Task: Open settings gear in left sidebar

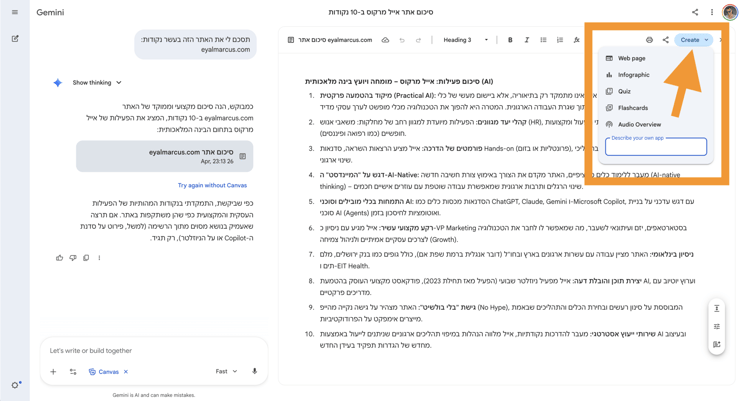Action: pos(16,385)
